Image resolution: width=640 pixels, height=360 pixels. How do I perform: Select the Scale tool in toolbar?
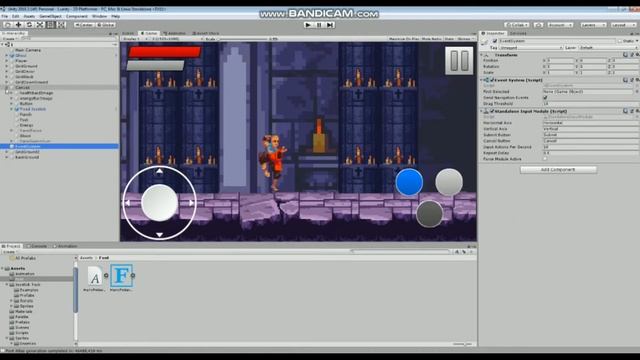(40, 25)
